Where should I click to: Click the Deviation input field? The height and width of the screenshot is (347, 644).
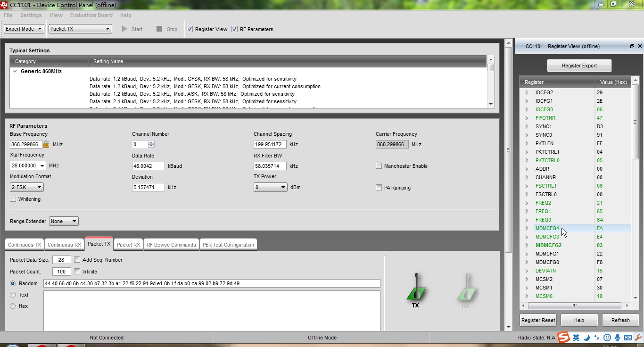[149, 187]
